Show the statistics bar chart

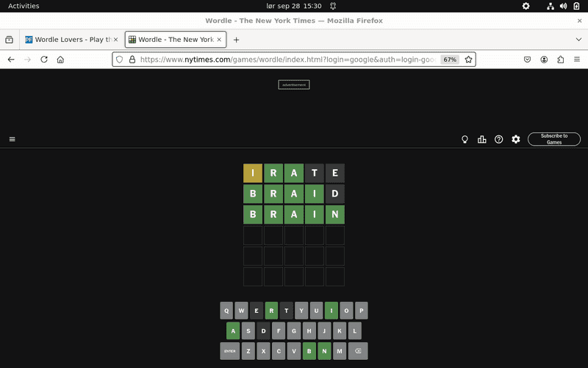(482, 139)
